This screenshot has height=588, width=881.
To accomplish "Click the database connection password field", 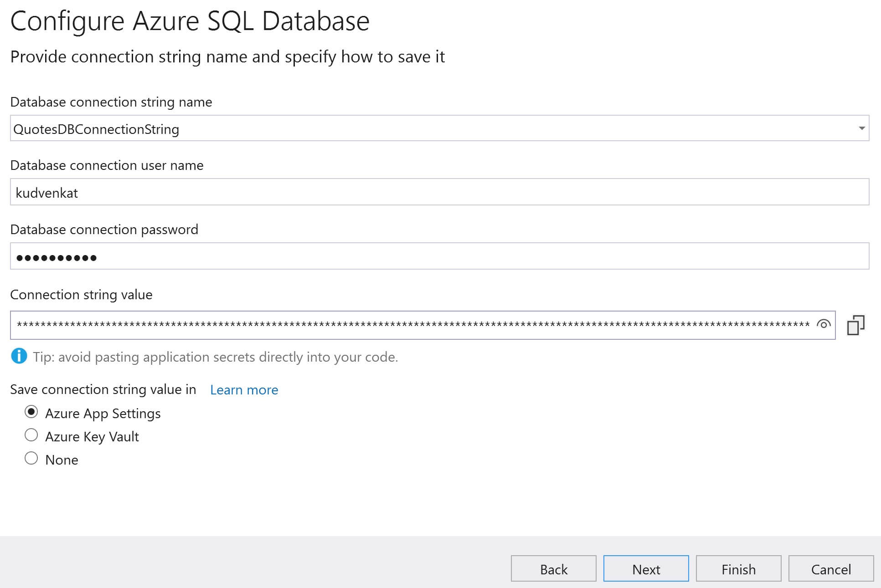I will tap(439, 256).
